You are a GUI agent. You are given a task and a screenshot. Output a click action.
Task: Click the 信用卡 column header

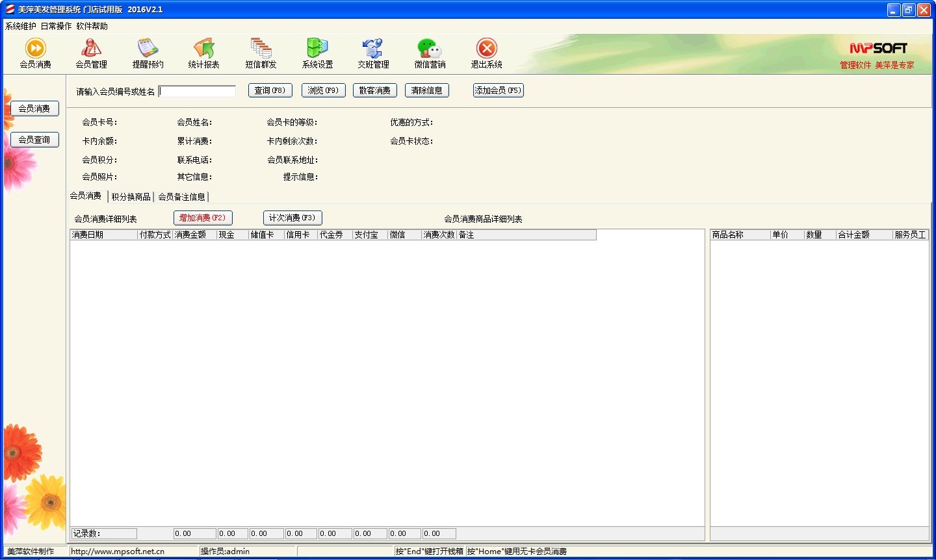tap(301, 235)
